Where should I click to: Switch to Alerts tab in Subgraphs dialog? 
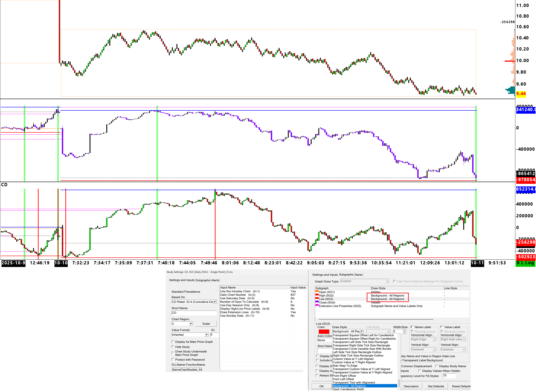pos(358,275)
